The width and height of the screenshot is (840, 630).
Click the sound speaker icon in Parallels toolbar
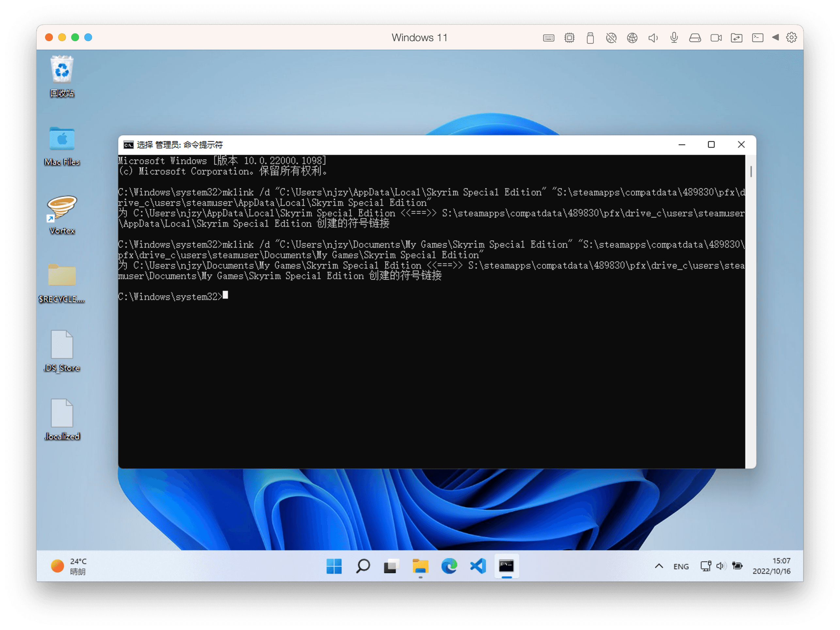click(x=653, y=38)
